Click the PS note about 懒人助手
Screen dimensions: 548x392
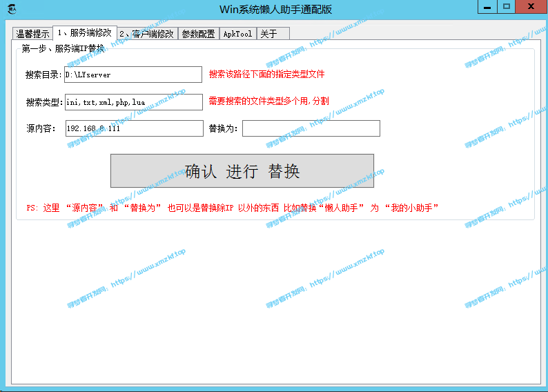(233, 208)
